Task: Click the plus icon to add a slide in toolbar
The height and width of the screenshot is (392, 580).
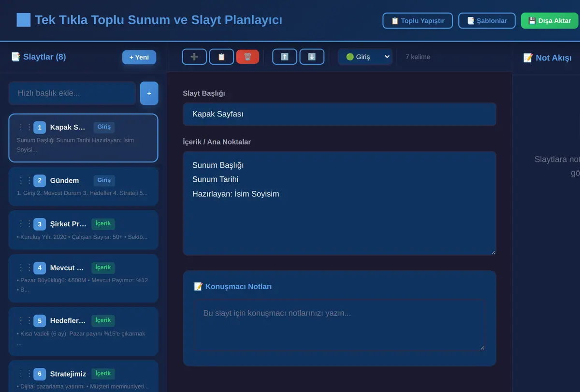Action: click(x=194, y=57)
